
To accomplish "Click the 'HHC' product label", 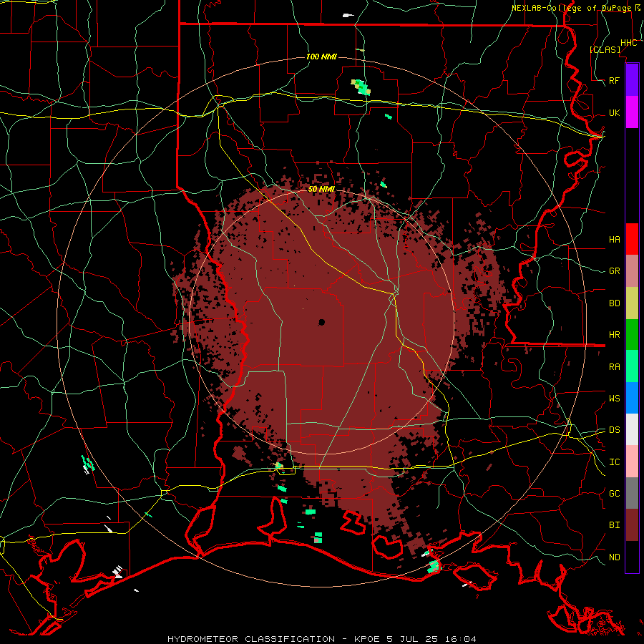I will 629,43.
